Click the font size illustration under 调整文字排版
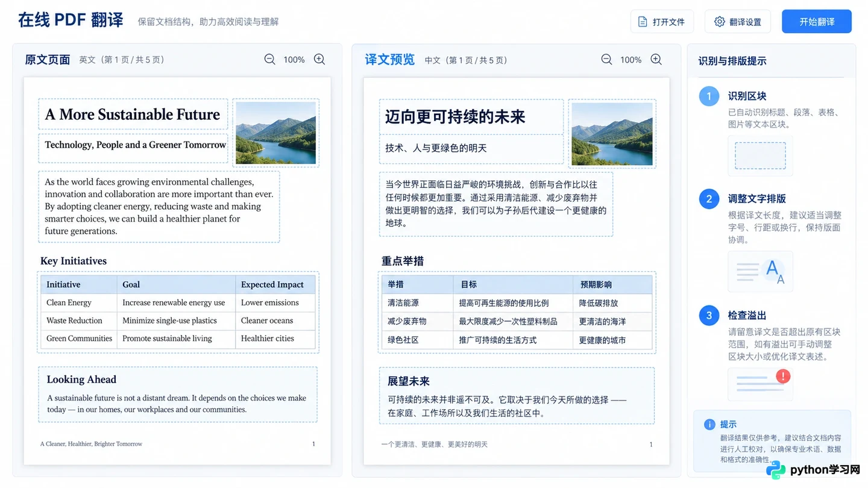 pos(760,271)
